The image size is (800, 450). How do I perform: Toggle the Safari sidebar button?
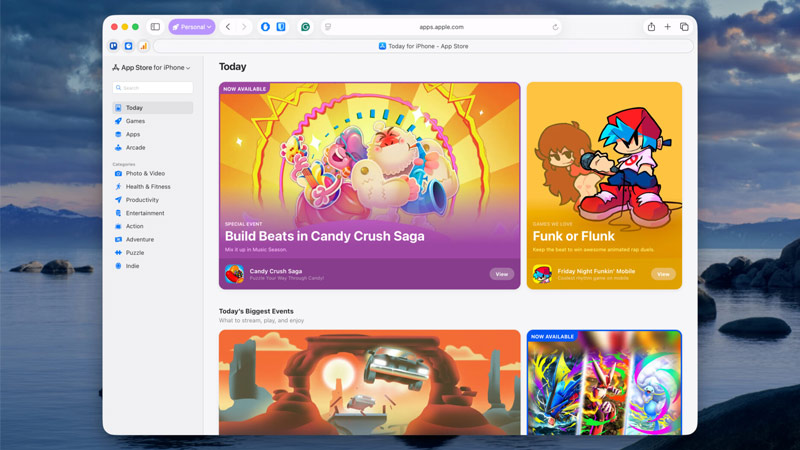[x=155, y=27]
